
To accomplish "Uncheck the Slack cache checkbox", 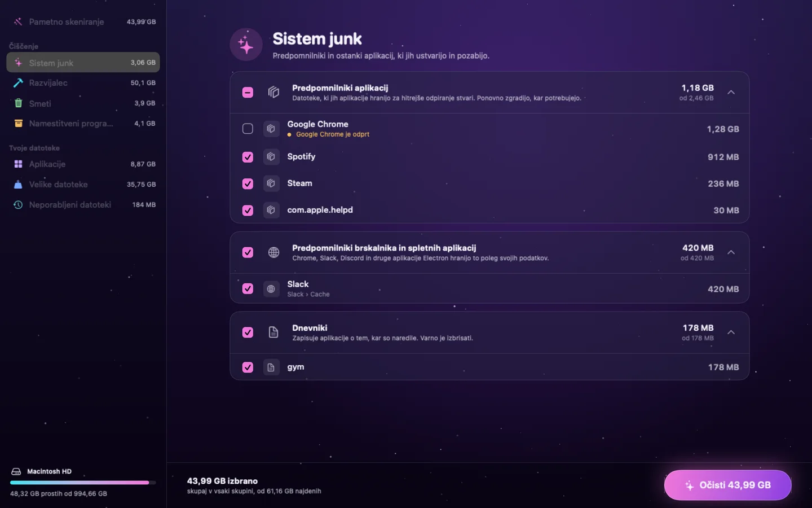I will pyautogui.click(x=248, y=289).
